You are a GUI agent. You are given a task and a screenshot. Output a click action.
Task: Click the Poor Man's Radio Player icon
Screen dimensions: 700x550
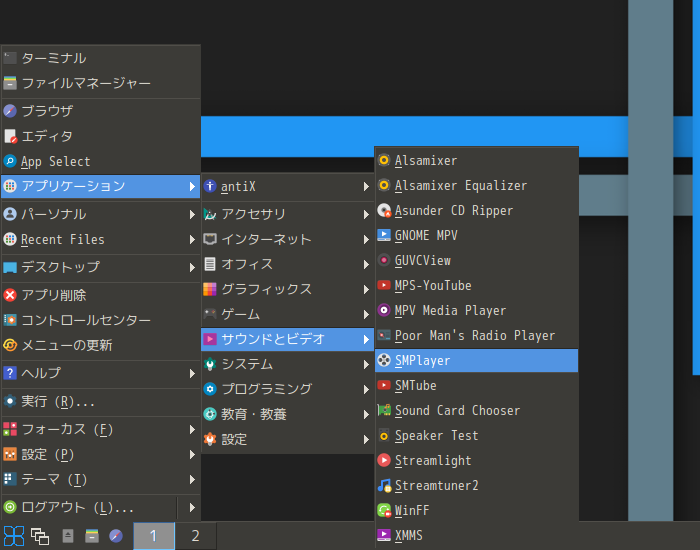tap(384, 335)
